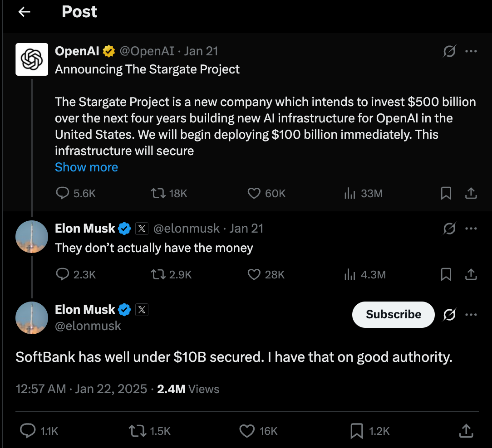Like the "They don't actually have the money" reply
Image resolution: width=492 pixels, height=448 pixels.
point(254,274)
